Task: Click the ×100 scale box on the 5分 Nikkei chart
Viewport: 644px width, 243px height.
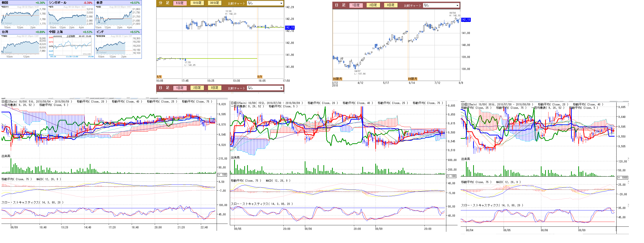Action: [x=222, y=175]
